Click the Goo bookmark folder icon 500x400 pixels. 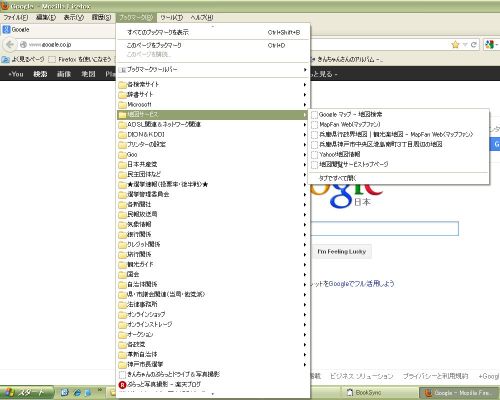122,155
